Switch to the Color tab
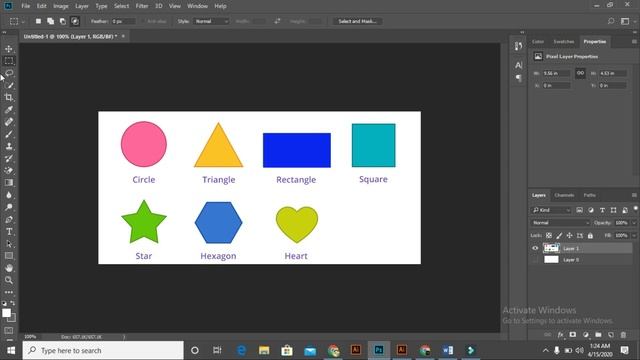The width and height of the screenshot is (640, 360). [538, 42]
